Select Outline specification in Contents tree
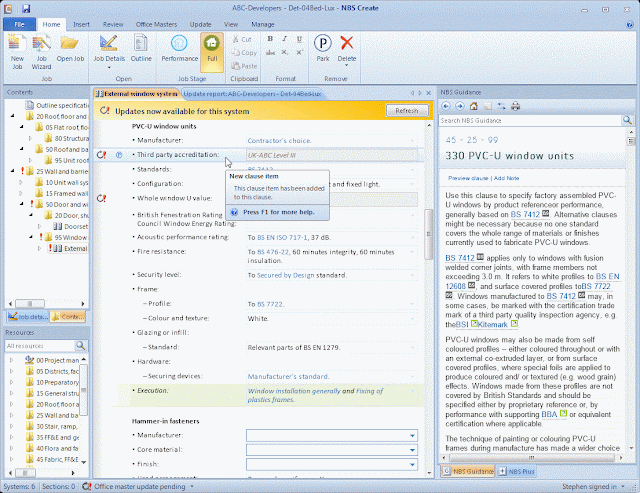This screenshot has height=493, width=640. pos(57,105)
